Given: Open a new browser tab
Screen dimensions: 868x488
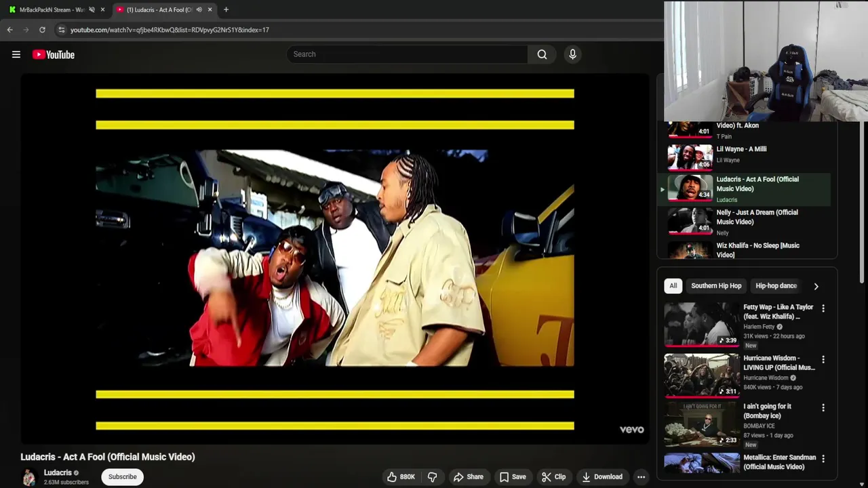Looking at the screenshot, I should click(226, 9).
